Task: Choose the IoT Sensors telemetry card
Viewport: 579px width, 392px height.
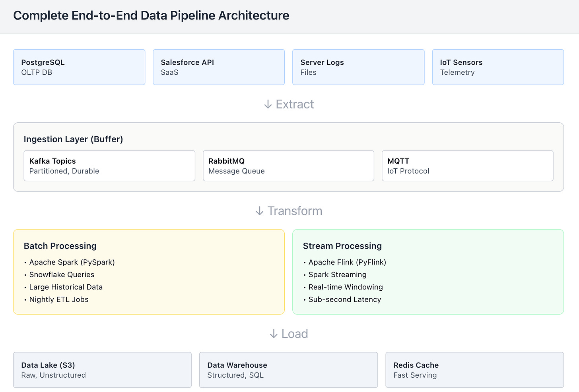Action: pyautogui.click(x=498, y=67)
